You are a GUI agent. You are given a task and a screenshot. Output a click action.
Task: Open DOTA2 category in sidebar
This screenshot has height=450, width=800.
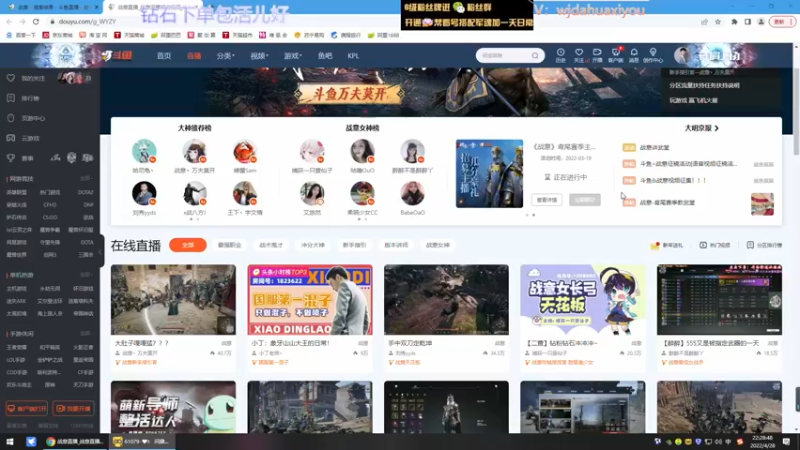point(85,192)
